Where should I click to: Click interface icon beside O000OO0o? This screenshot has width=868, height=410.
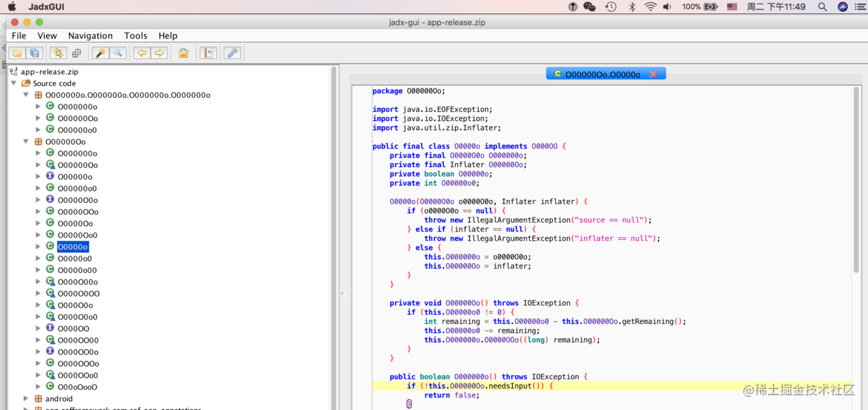50,352
